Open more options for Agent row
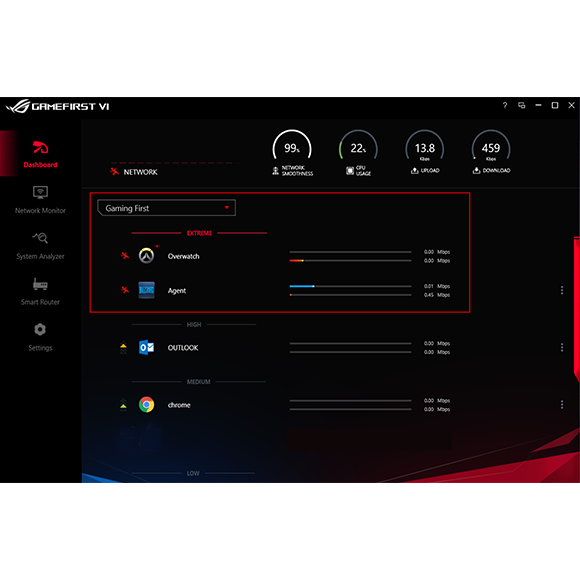 [x=562, y=290]
